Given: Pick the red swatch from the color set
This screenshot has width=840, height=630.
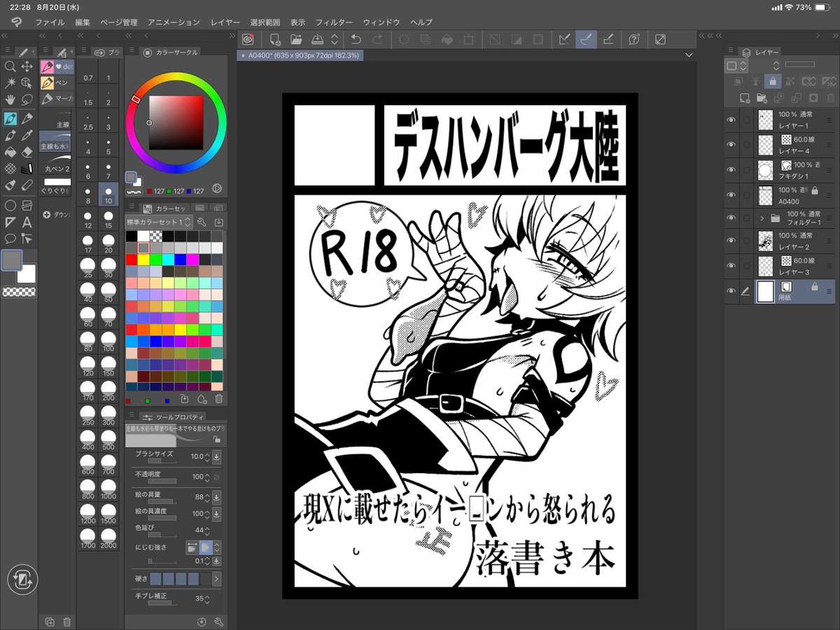Looking at the screenshot, I should (x=131, y=258).
